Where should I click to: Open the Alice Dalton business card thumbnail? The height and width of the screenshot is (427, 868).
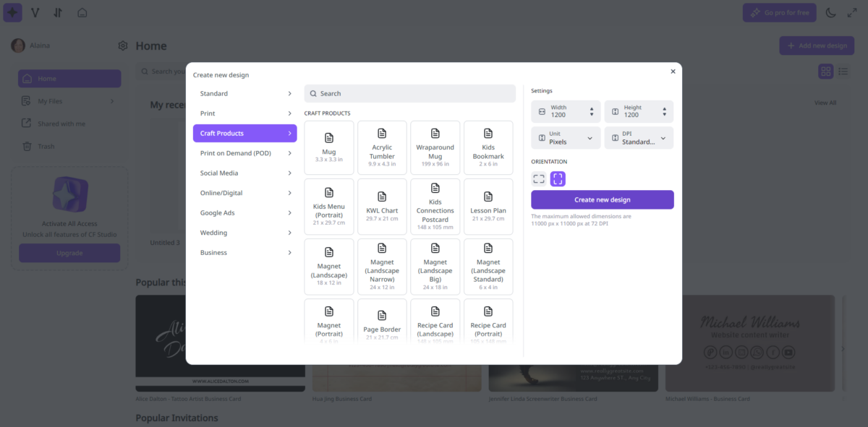[220, 343]
